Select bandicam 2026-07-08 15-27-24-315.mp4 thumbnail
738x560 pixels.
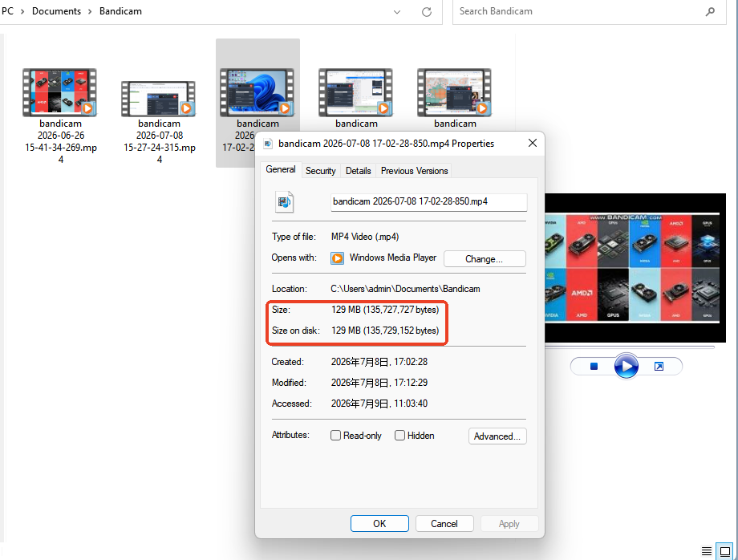click(x=159, y=99)
